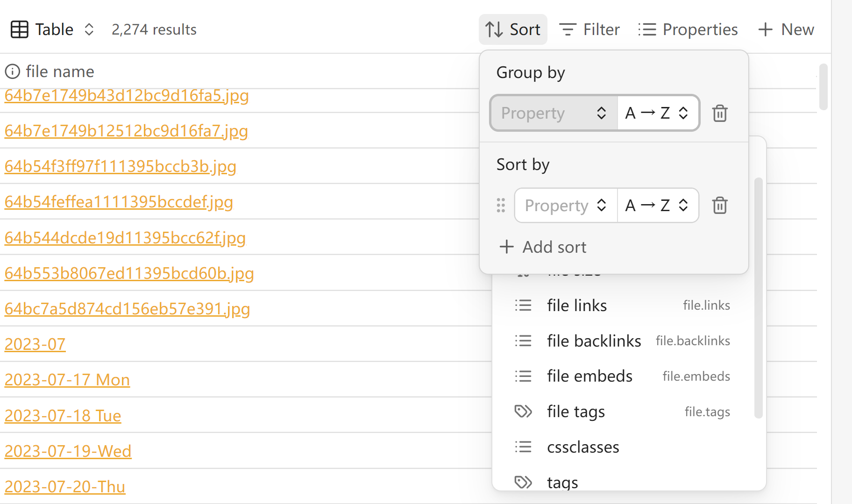Expand the Table view switcher chevron
Viewport: 852px width, 504px height.
[89, 29]
